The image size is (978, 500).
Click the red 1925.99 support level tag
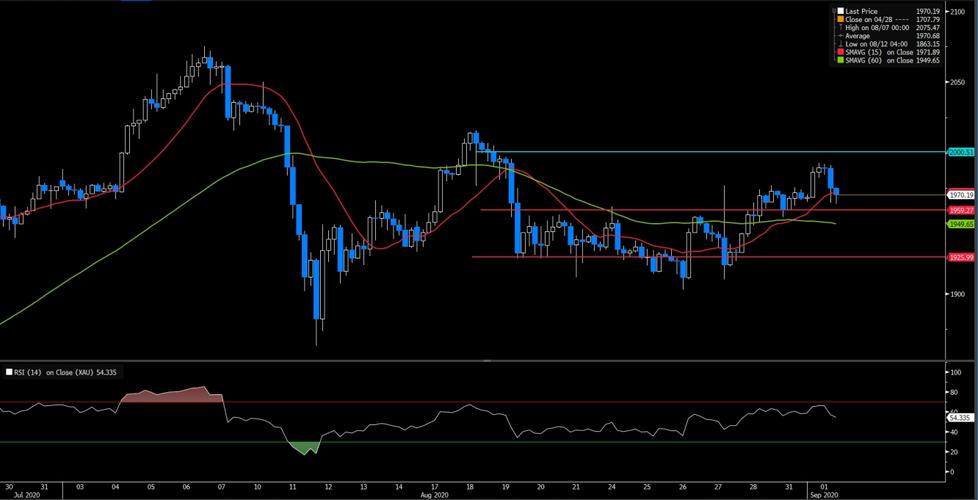pyautogui.click(x=960, y=257)
